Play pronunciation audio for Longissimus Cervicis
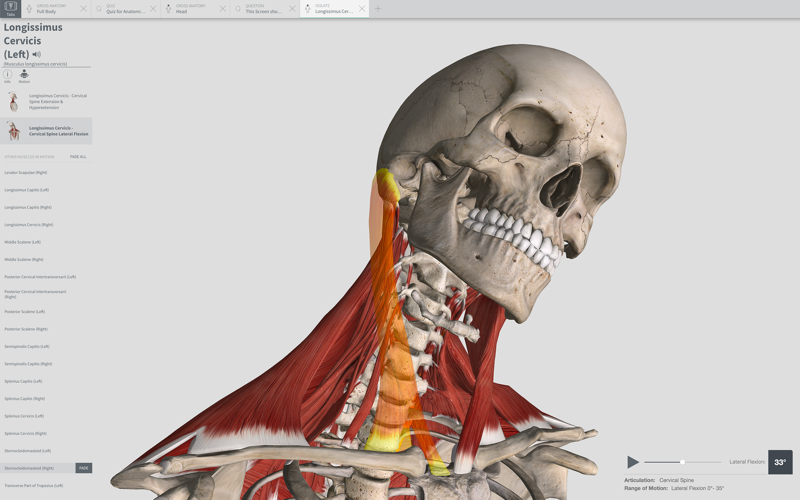 click(x=36, y=54)
